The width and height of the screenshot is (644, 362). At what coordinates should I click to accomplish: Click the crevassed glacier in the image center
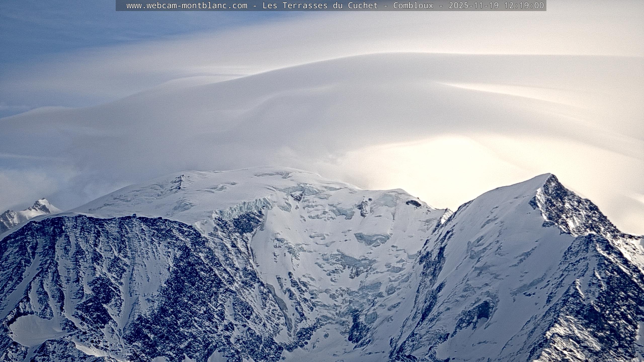(347, 261)
